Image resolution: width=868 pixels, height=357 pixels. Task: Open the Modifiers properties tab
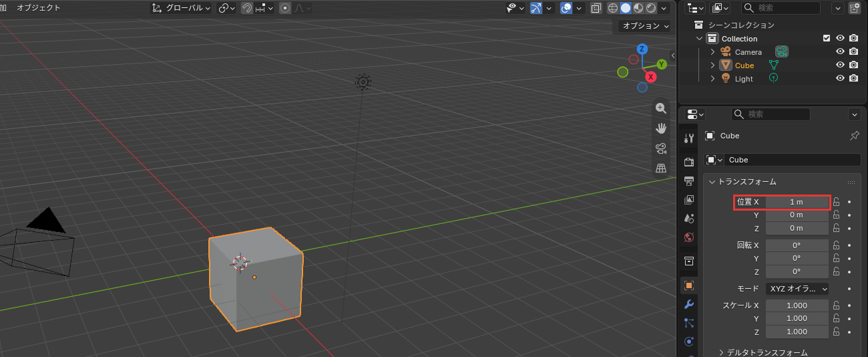689,304
